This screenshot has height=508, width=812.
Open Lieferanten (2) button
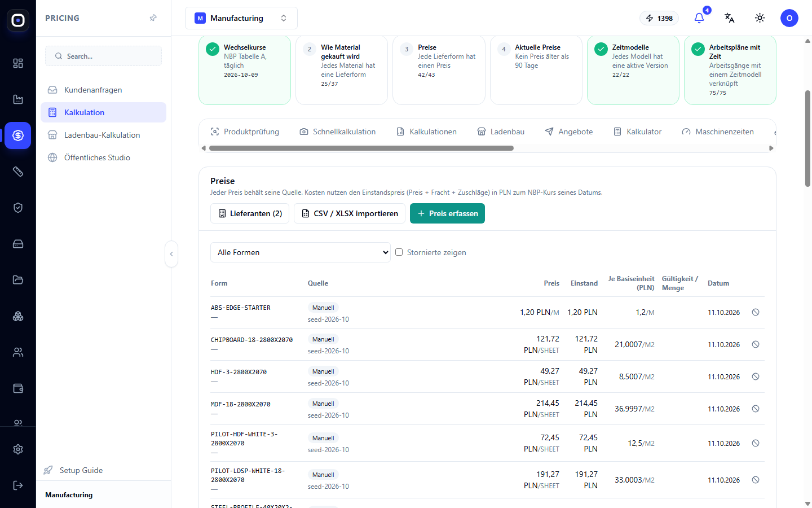pos(250,213)
